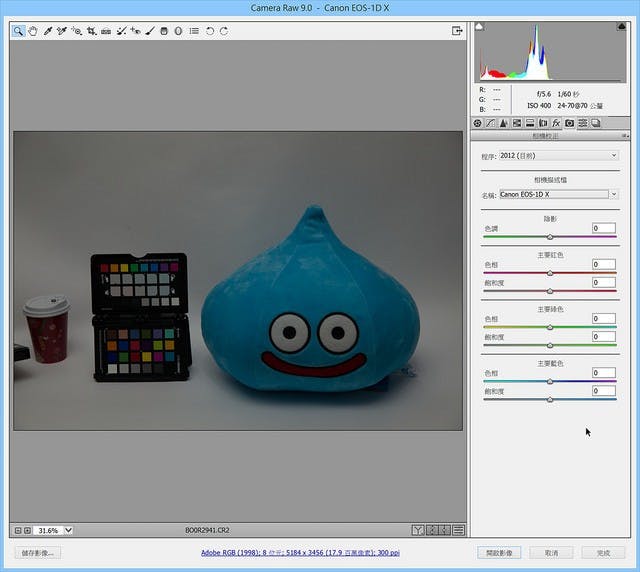Rotate image 90° counterclockwise

tap(210, 31)
